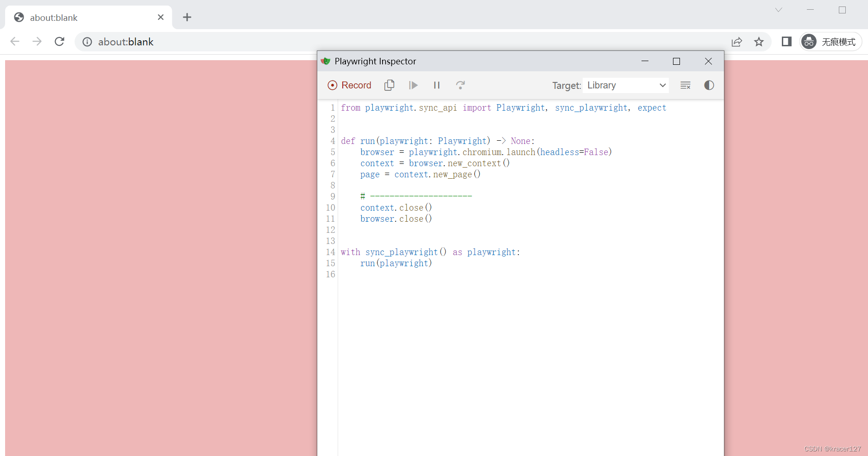Screen dimensions: 868x456
Task: Click the 'run(playwright)' code line
Action: [x=396, y=263]
